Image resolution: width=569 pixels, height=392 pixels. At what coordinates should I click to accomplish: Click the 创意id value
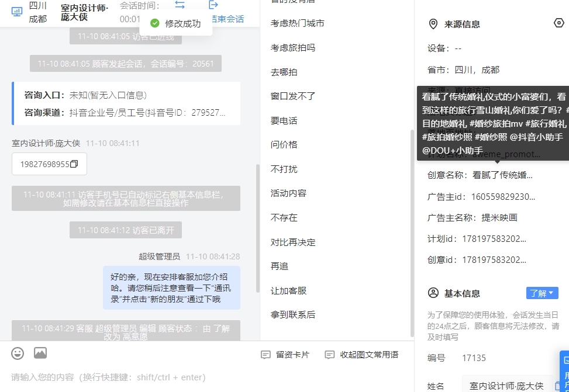pos(494,260)
